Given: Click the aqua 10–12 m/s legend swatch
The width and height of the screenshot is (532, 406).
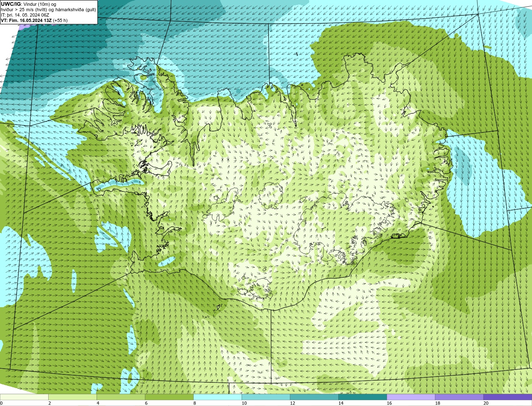Looking at the screenshot, I should [266, 397].
